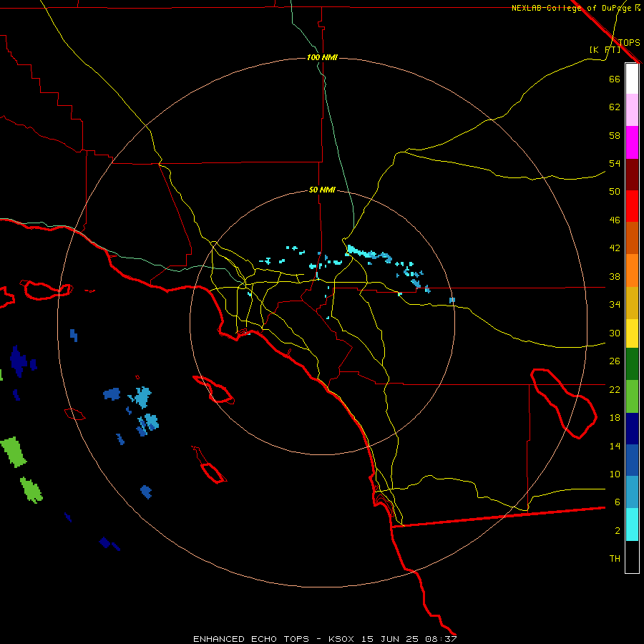Viewport: 644px width, 644px height.
Task: Click the NEXLAB-College of DuPage credit text
Action: pos(575,8)
